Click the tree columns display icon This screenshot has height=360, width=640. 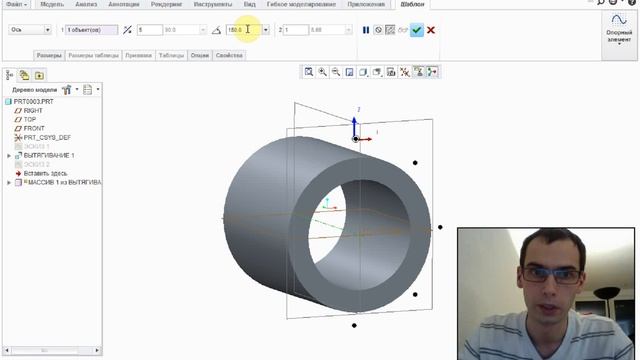pos(87,89)
